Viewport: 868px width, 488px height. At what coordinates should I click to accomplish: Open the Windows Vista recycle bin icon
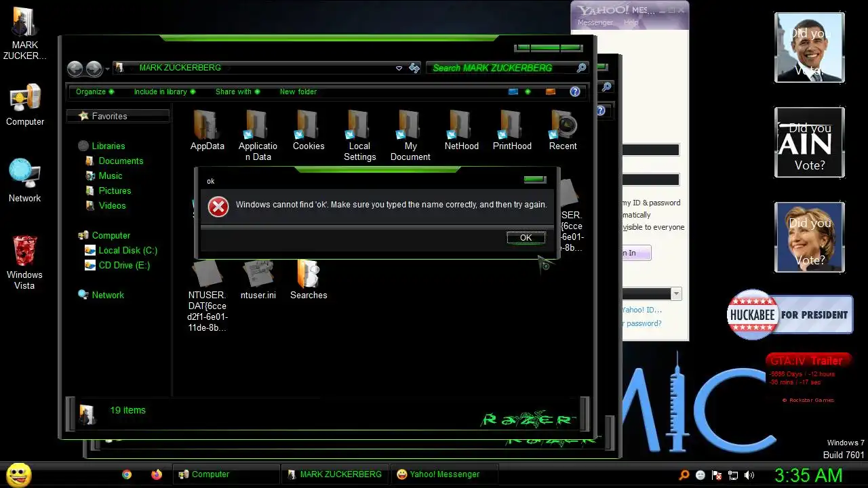[x=24, y=262]
